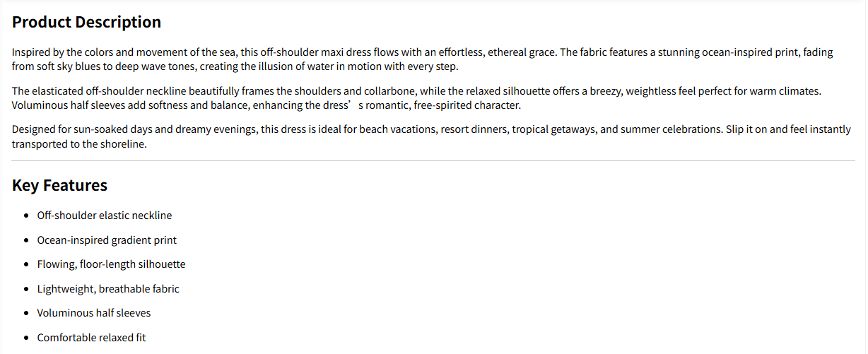Image resolution: width=868 pixels, height=354 pixels.
Task: Select the Ocean-inspired gradient print item
Action: tap(107, 240)
